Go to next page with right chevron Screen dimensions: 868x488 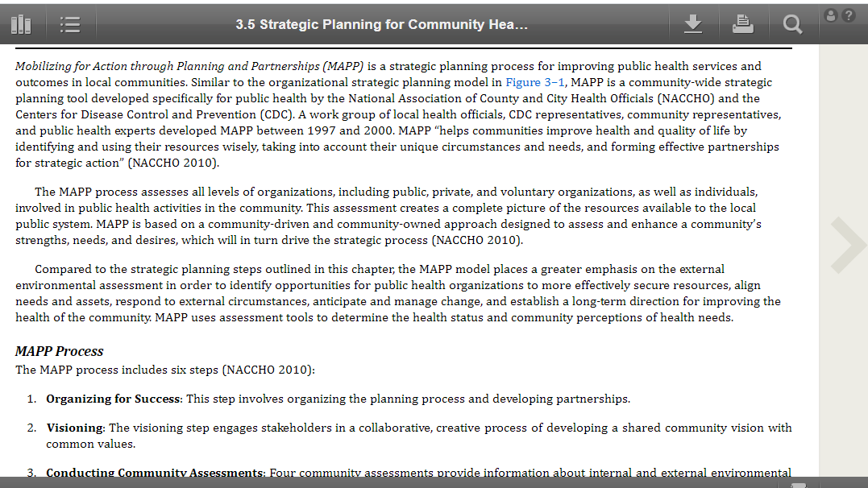click(848, 245)
